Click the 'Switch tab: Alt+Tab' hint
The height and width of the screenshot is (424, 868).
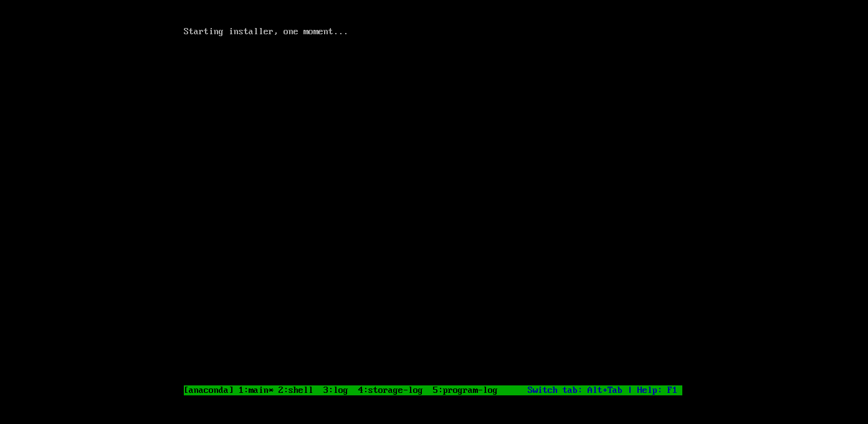click(x=575, y=390)
